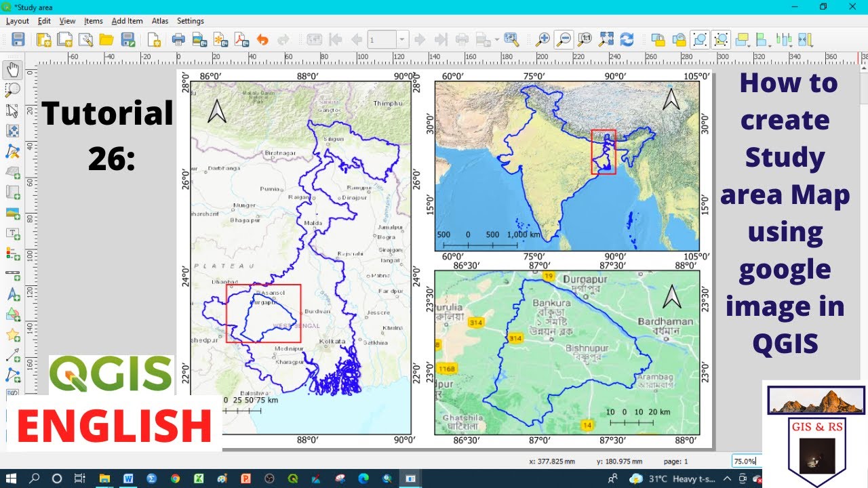This screenshot has width=868, height=488.
Task: Zoom full to fit layout
Action: [x=606, y=39]
